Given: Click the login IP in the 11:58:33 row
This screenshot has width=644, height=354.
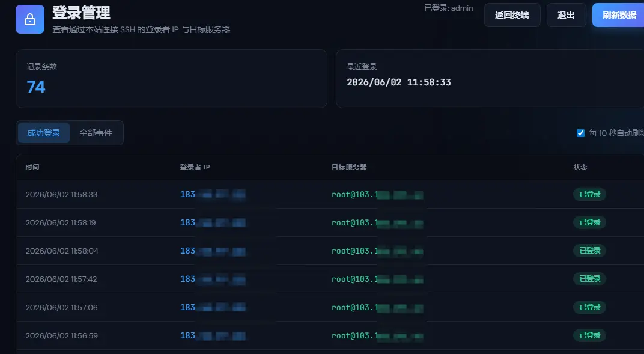Looking at the screenshot, I should pyautogui.click(x=213, y=194).
